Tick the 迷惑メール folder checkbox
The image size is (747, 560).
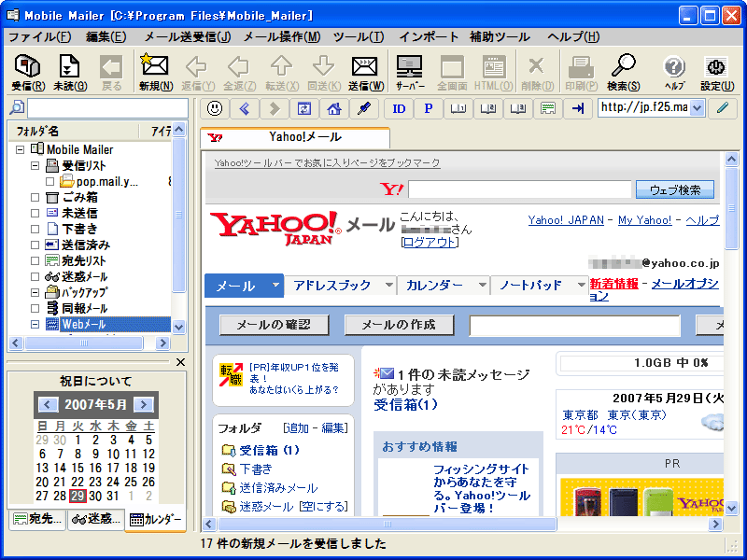click(x=35, y=276)
